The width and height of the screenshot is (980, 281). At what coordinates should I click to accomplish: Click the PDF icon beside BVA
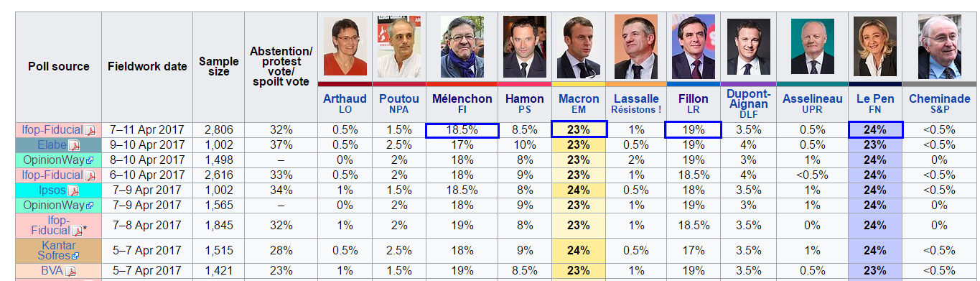[x=71, y=272]
